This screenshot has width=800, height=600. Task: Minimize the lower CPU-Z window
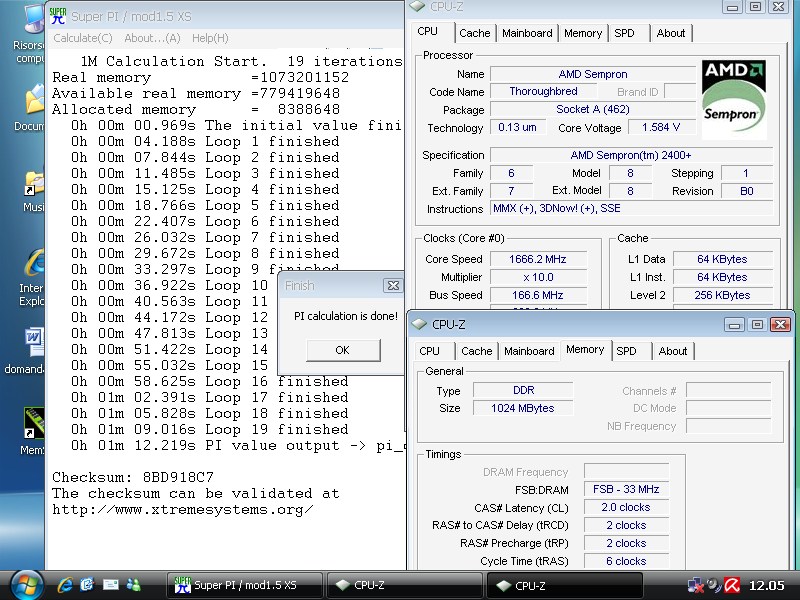pyautogui.click(x=734, y=324)
